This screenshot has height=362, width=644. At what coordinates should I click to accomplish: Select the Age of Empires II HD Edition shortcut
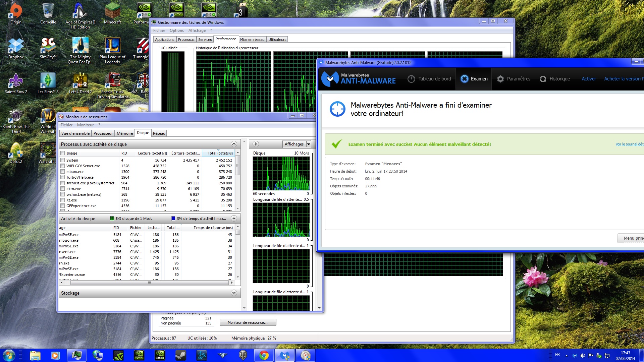tap(80, 16)
